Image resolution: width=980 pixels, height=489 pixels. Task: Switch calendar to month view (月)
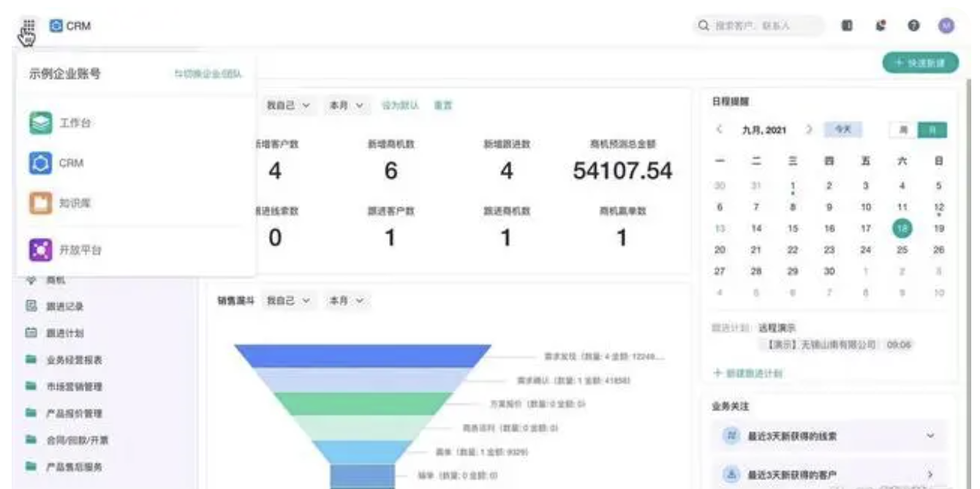pos(932,130)
